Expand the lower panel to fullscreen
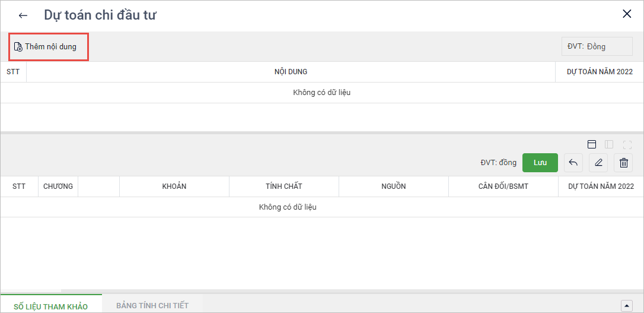 (627, 144)
